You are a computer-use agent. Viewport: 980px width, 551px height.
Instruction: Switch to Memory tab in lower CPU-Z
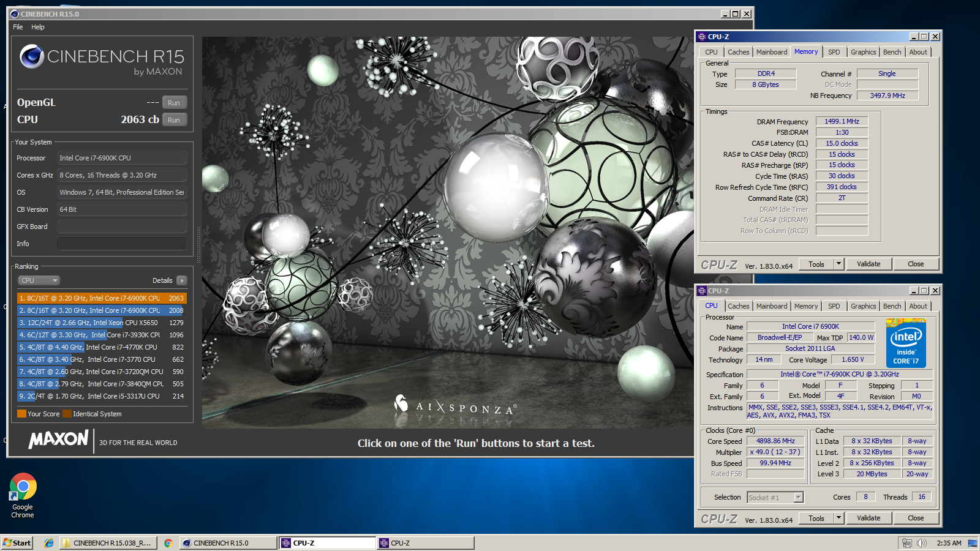806,306
